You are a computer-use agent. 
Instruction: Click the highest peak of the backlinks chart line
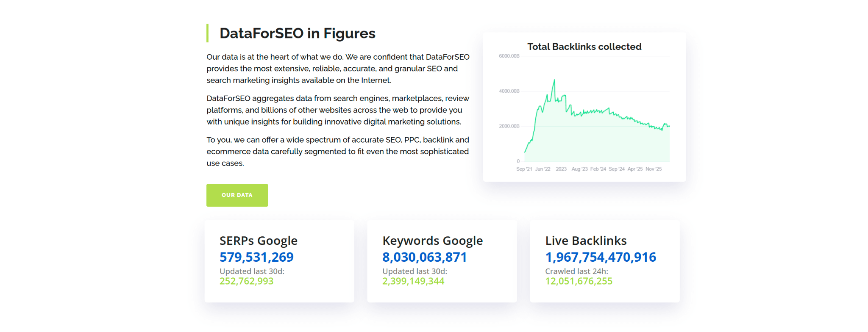[554, 80]
